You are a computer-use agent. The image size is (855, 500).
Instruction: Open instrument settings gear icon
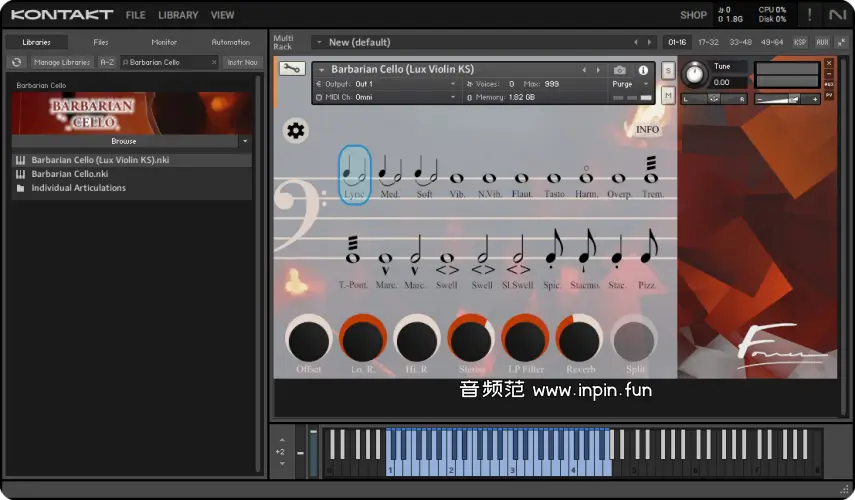pos(296,130)
